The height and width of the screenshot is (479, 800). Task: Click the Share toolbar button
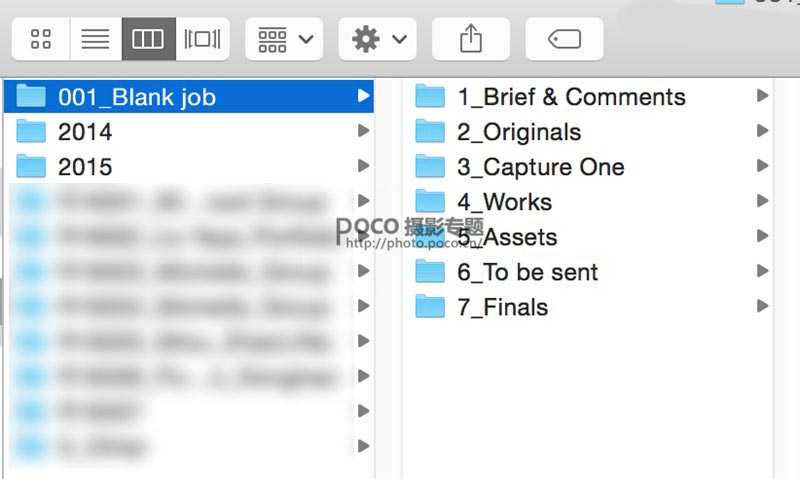click(470, 39)
